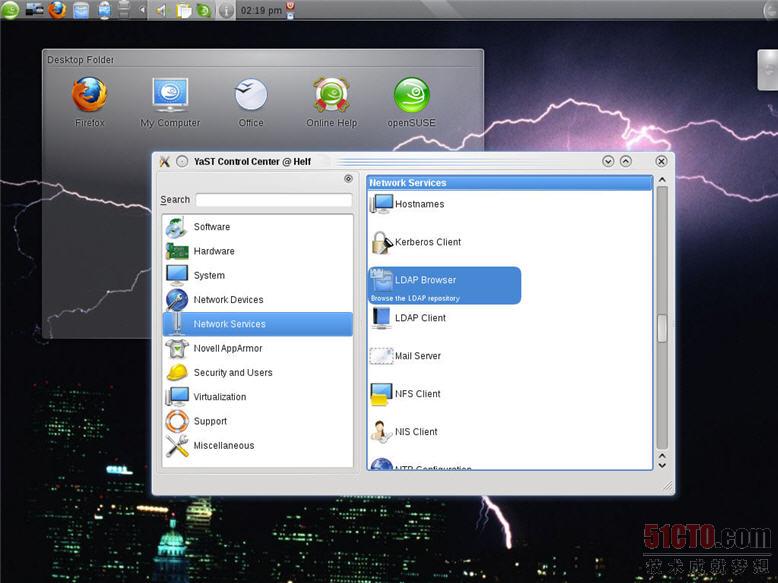Click the scrollbar down arrow at bottom
The width and height of the screenshot is (778, 583).
662,465
